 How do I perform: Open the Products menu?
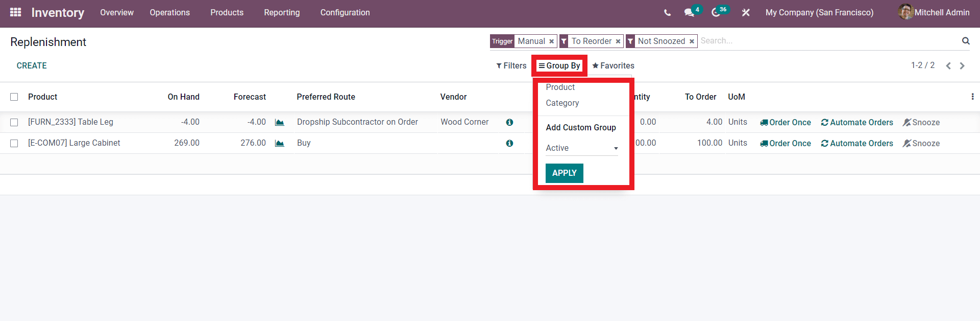[x=227, y=12]
